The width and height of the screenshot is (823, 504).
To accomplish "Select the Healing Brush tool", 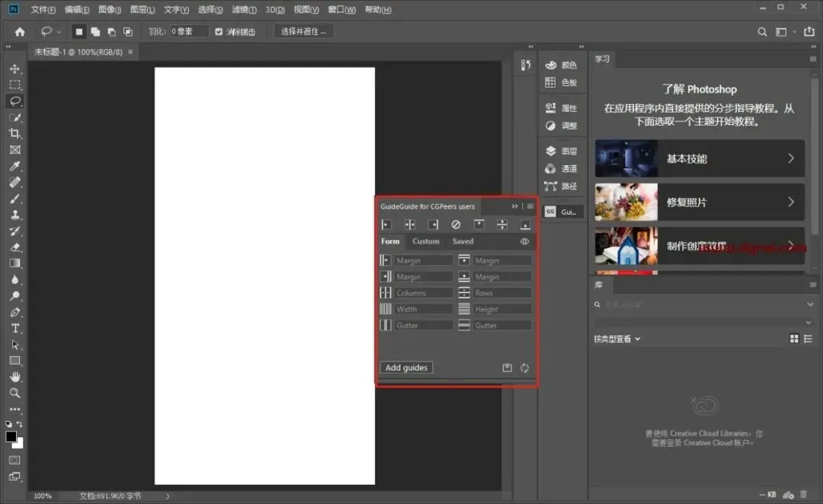I will click(14, 183).
